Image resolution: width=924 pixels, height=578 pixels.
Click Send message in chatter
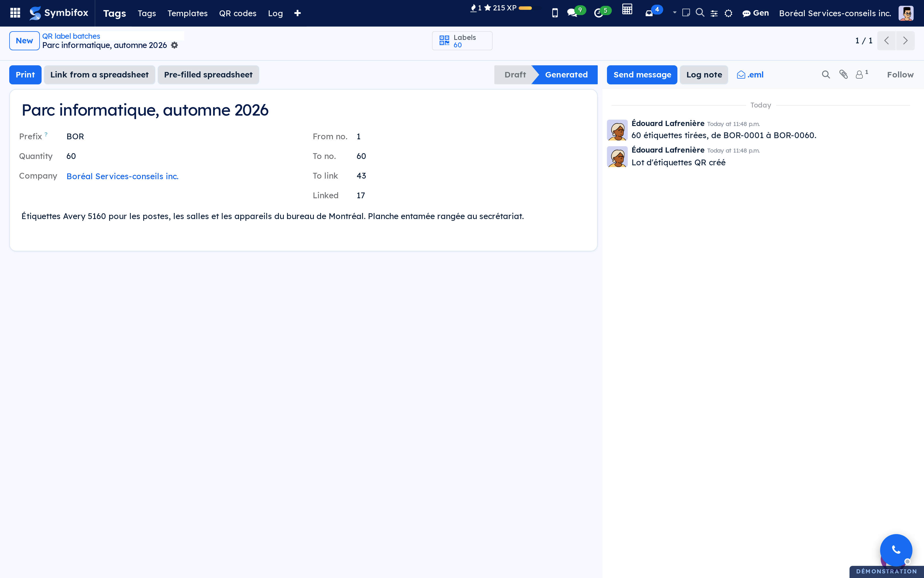pos(642,75)
